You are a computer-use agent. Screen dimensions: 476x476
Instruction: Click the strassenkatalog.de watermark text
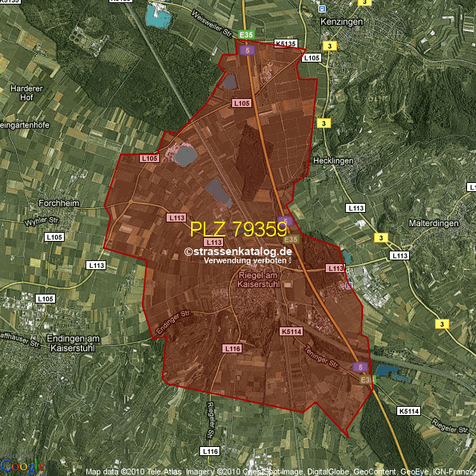[239, 252]
